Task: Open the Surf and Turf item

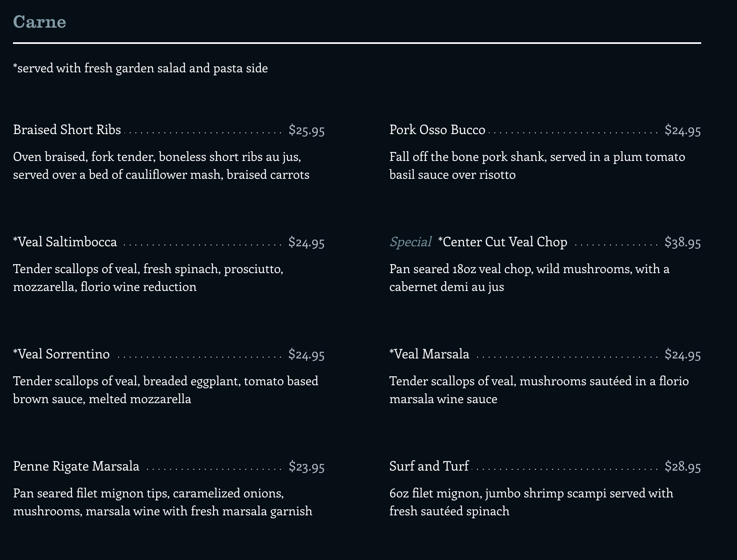Action: coord(429,466)
